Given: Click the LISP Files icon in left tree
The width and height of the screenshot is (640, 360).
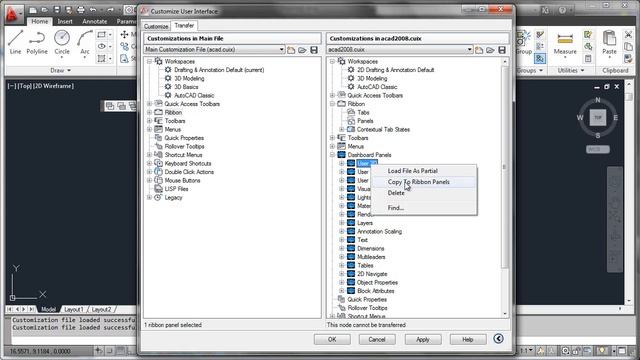Looking at the screenshot, I should [x=158, y=189].
